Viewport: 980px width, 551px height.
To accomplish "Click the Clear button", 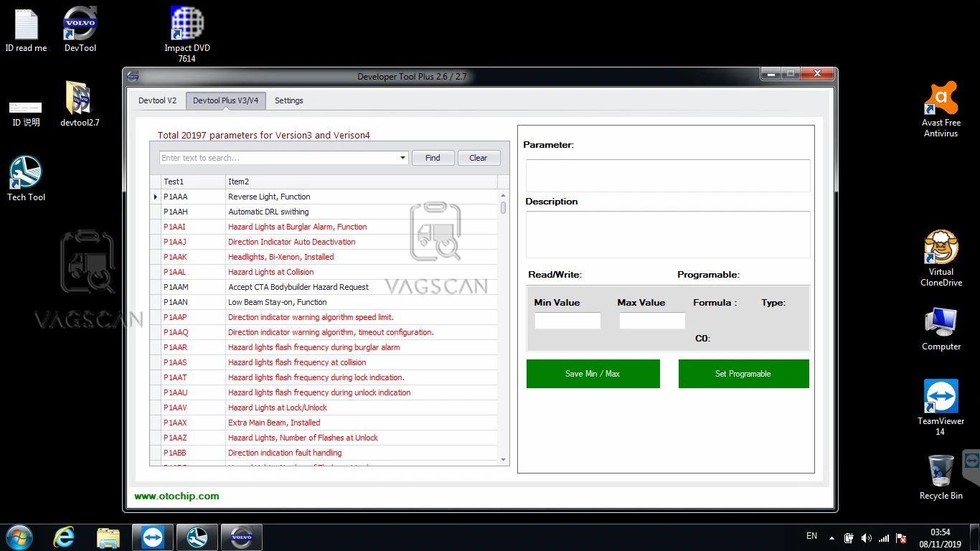I will [479, 158].
